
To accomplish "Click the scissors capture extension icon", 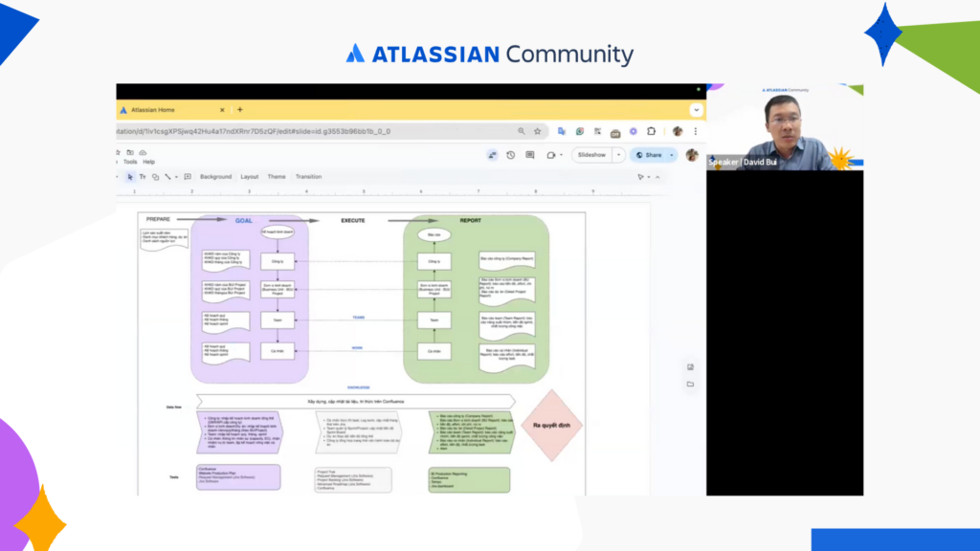I will (x=597, y=131).
